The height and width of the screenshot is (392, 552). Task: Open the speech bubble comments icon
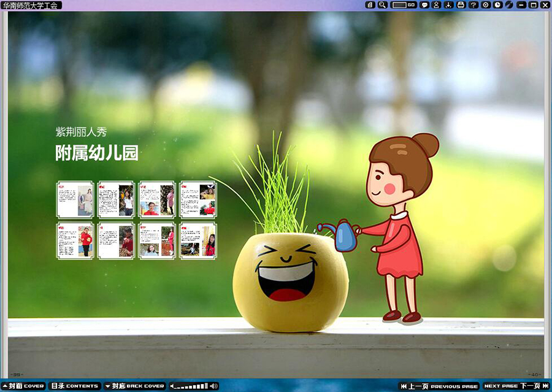[425, 5]
